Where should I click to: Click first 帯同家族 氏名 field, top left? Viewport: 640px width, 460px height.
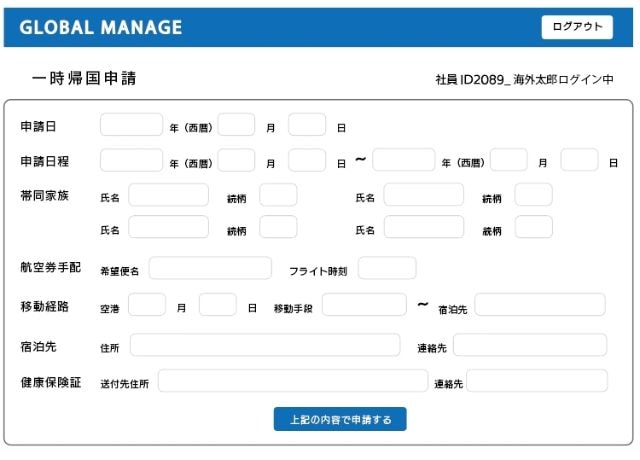tap(168, 195)
